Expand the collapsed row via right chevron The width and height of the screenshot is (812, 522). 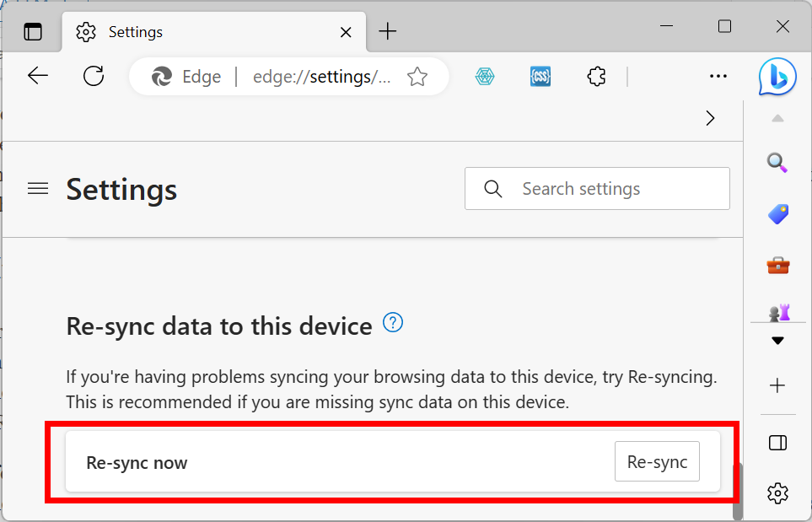(x=710, y=119)
